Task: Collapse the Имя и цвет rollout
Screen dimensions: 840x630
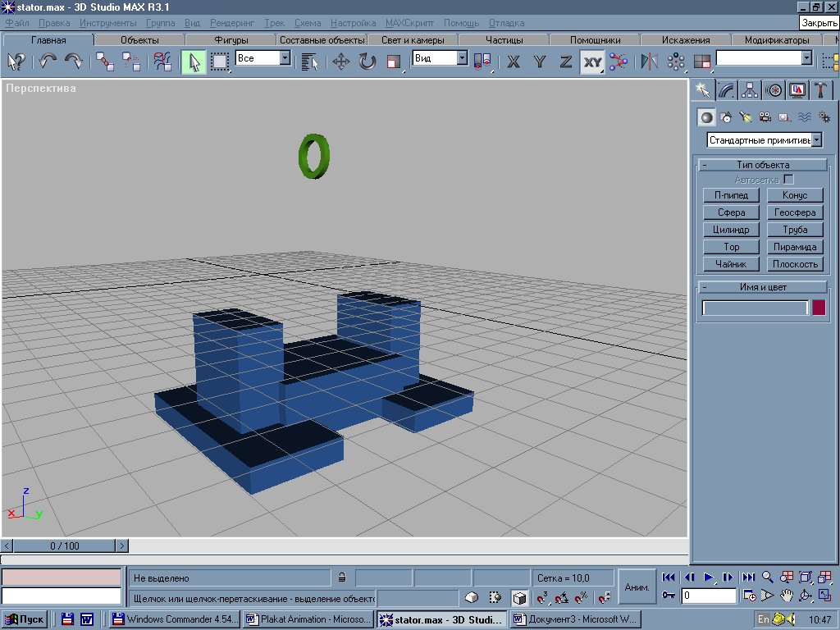Action: [x=763, y=286]
